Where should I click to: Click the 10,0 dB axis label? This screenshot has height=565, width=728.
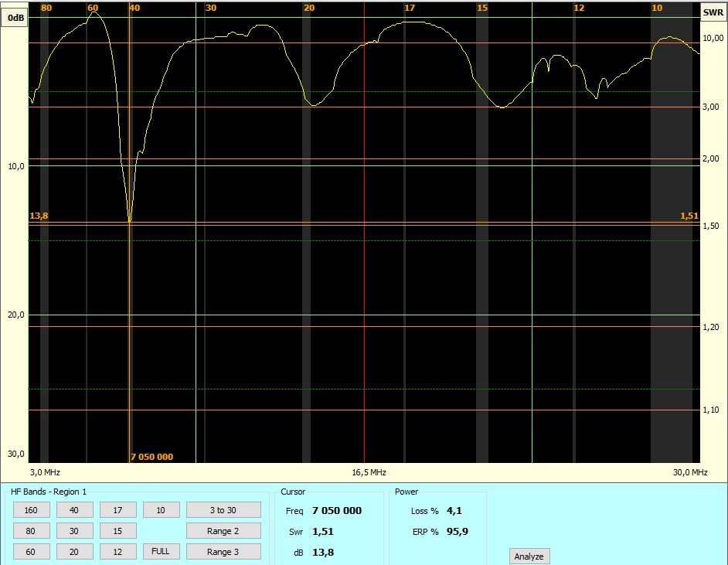pyautogui.click(x=16, y=166)
